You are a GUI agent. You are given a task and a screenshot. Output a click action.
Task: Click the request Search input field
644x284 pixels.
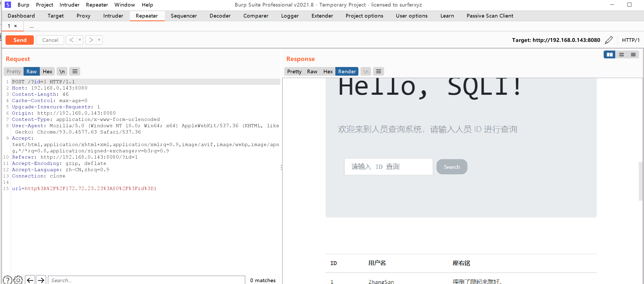pos(147,280)
